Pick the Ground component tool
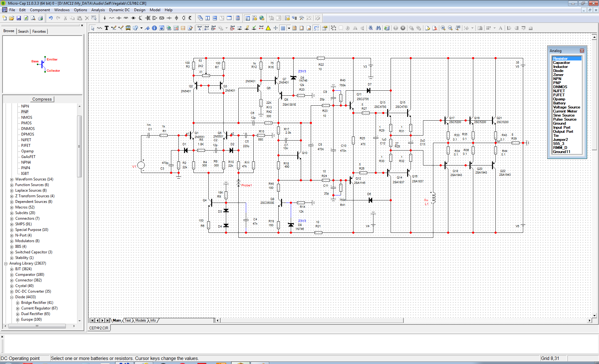 coord(105,18)
